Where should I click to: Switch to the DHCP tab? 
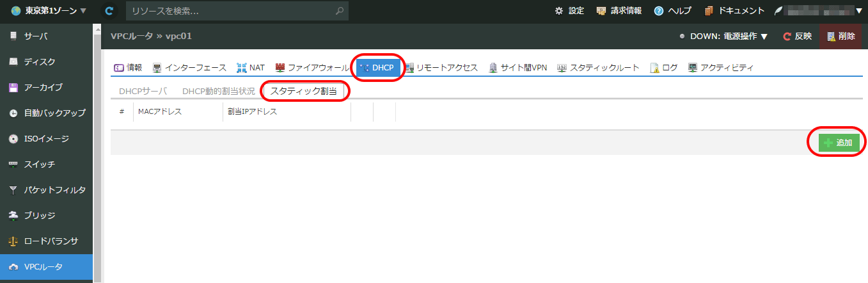click(x=379, y=67)
